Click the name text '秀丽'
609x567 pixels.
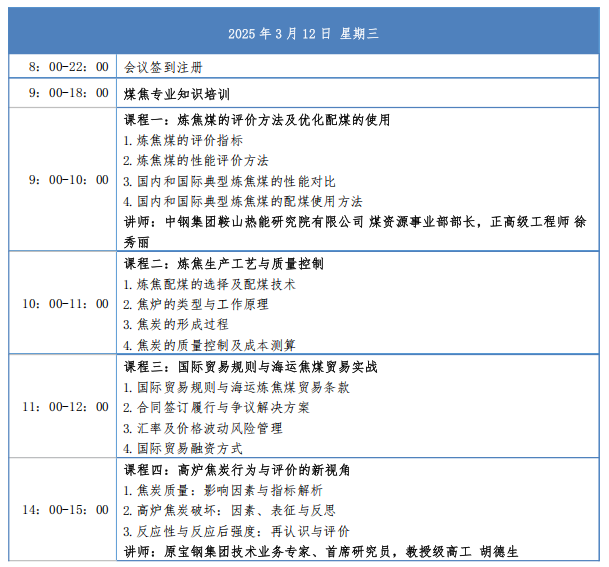click(x=136, y=242)
